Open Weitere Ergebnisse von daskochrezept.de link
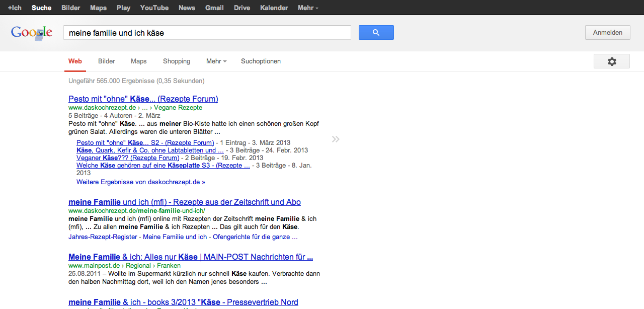The image size is (644, 309). pos(141,182)
